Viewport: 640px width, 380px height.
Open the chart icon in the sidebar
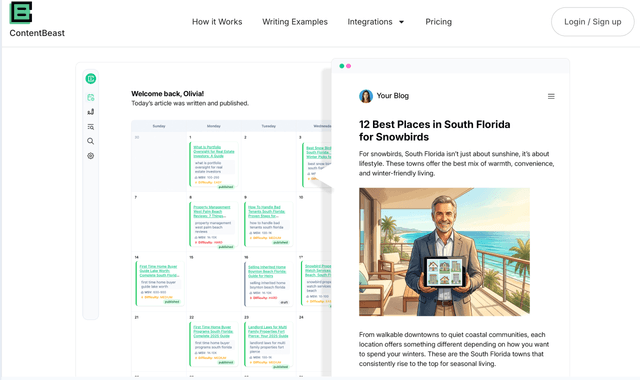tap(91, 112)
